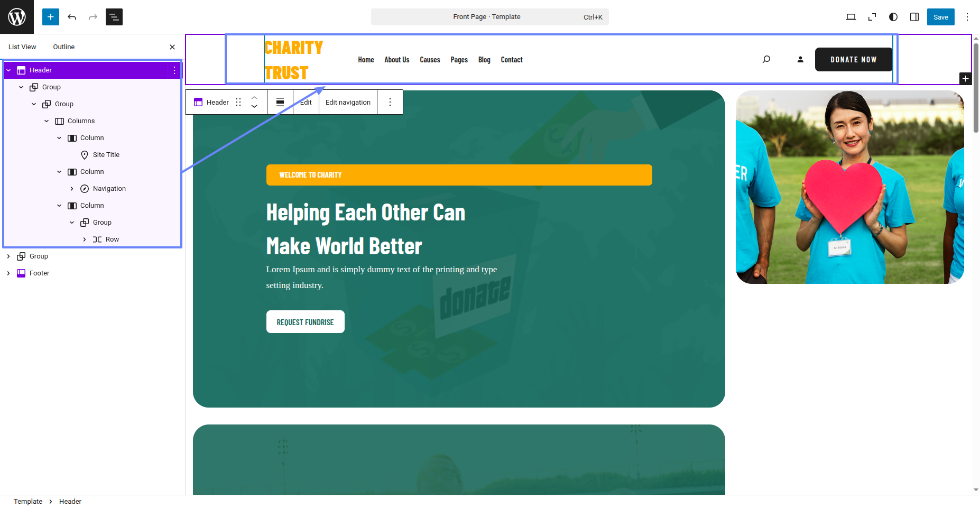Open the Styles half-circle icon
Image resolution: width=980 pixels, height=508 pixels.
893,17
